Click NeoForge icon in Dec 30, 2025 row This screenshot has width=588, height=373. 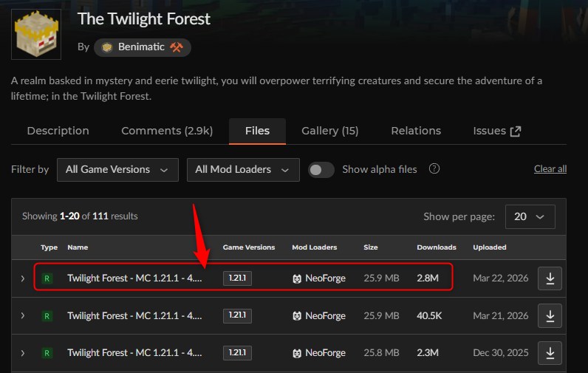(x=297, y=353)
